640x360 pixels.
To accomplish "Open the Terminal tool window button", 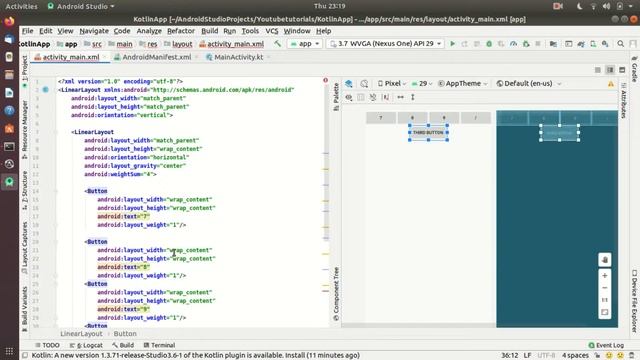I will pos(159,345).
